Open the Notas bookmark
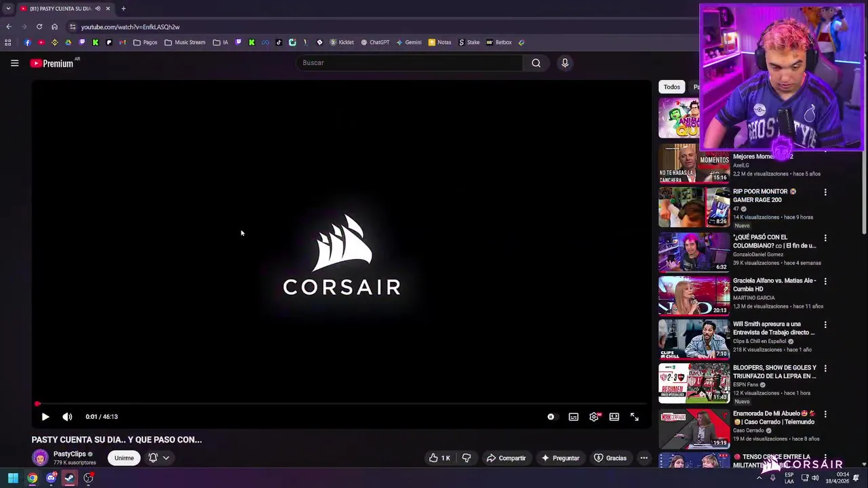The image size is (868, 488). (439, 42)
